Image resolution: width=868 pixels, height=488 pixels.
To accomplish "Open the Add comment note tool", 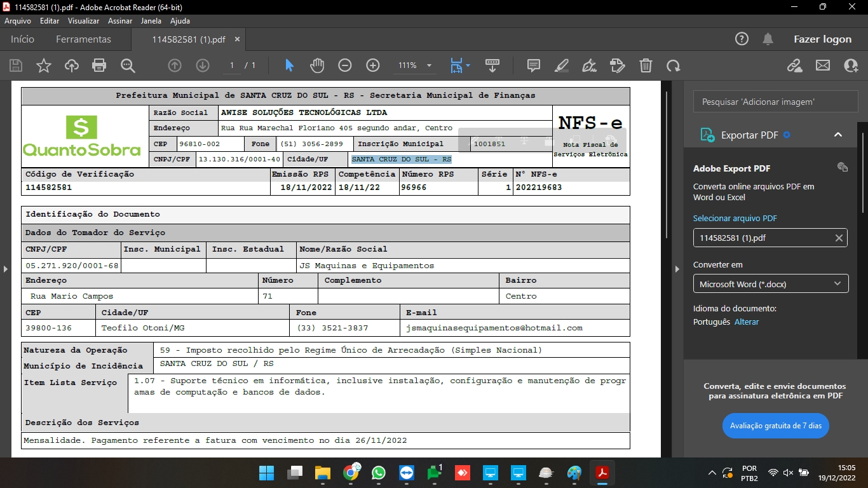I will [534, 65].
